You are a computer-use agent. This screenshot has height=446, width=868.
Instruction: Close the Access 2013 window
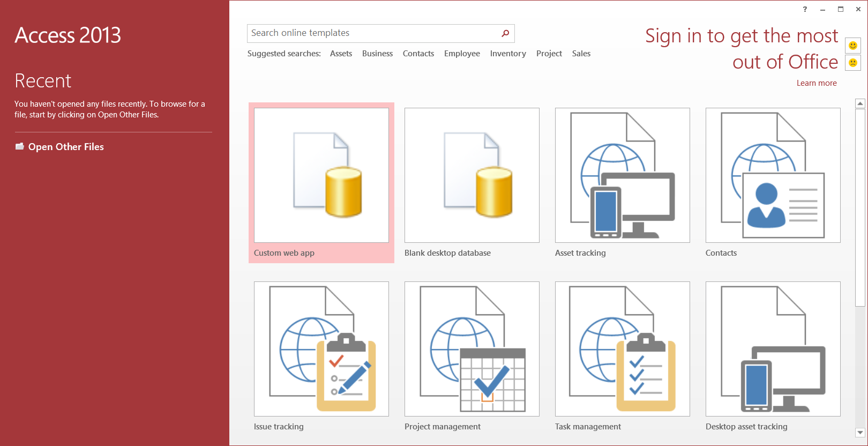coord(858,9)
